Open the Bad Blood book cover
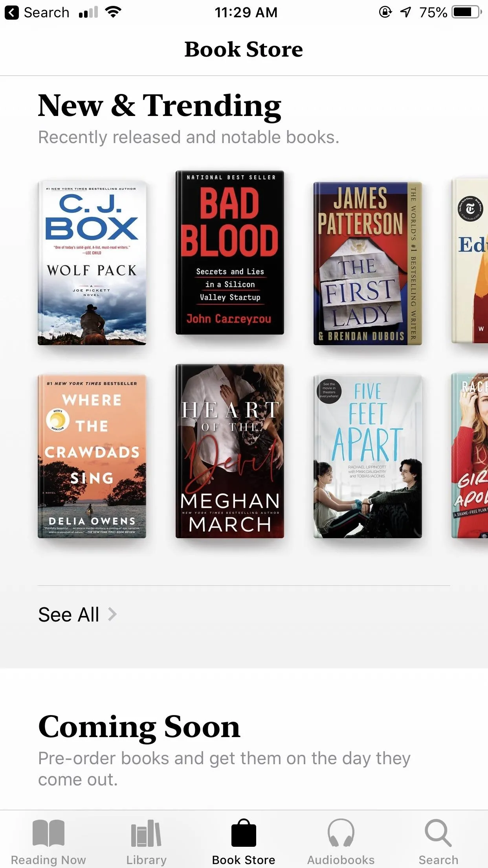This screenshot has height=868, width=488. tap(230, 252)
